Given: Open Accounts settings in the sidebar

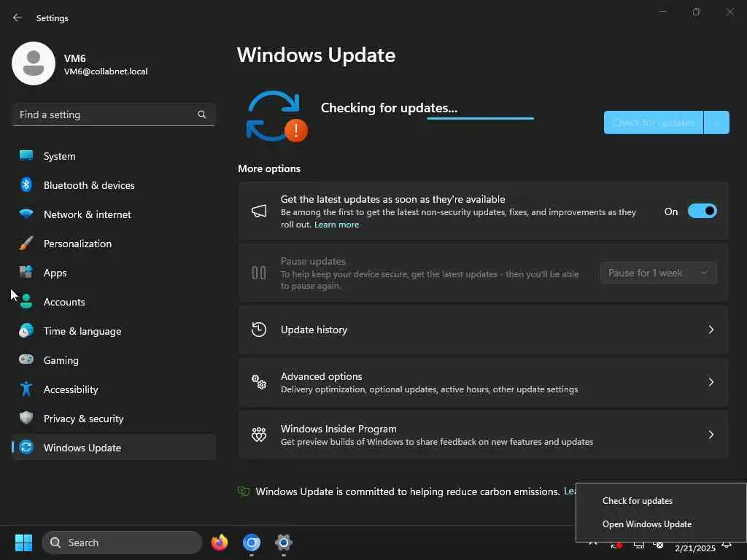Looking at the screenshot, I should pyautogui.click(x=113, y=302).
